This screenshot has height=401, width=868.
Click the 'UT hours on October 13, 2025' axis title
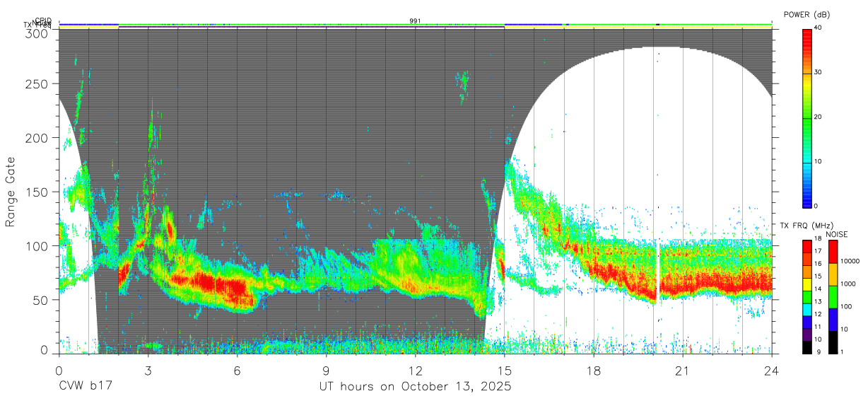point(415,386)
